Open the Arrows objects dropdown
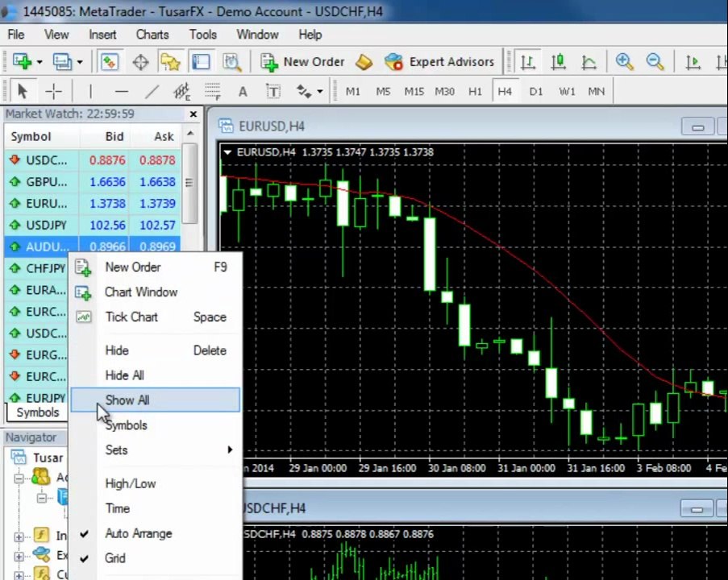Image resolution: width=728 pixels, height=580 pixels. pyautogui.click(x=320, y=91)
